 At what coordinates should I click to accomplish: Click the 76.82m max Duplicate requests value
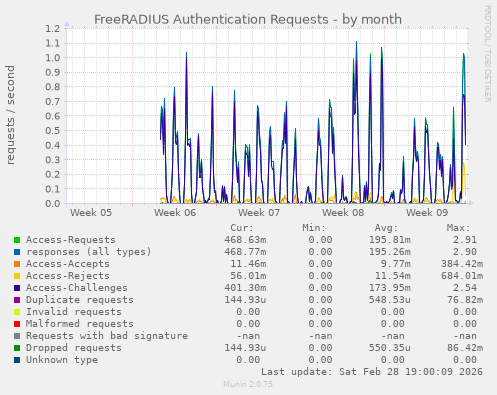(465, 300)
